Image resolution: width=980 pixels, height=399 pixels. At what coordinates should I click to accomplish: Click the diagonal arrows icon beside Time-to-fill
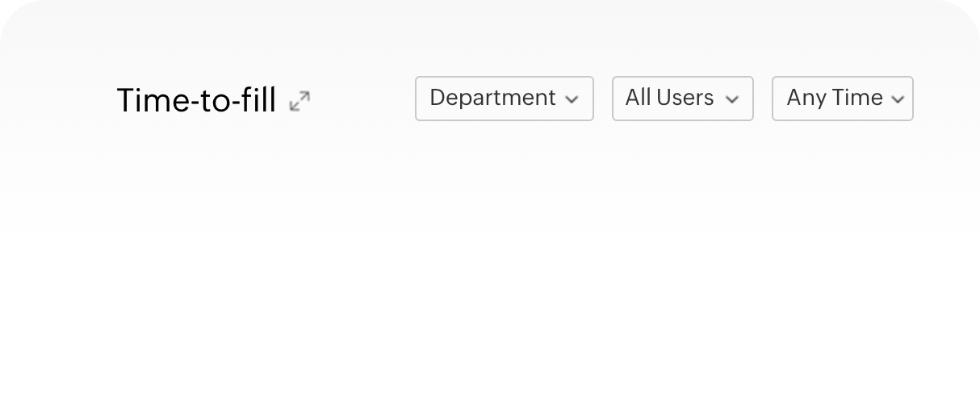point(299,101)
